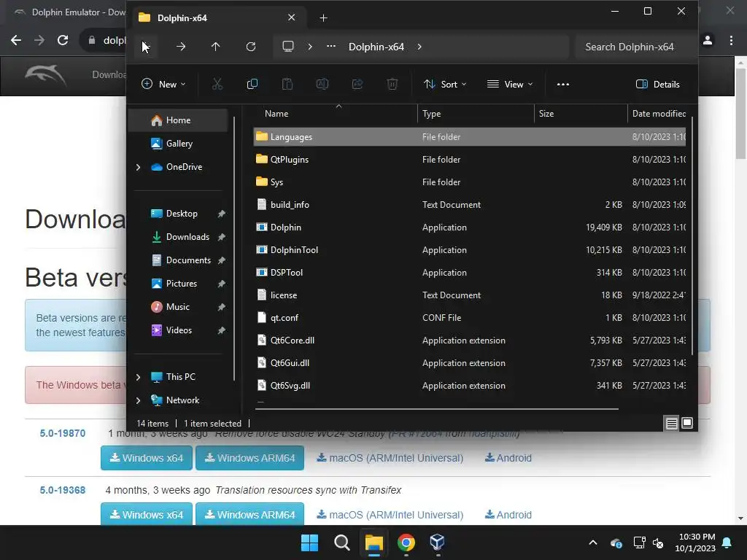Select the Qt6Svg.dll file

click(x=469, y=386)
